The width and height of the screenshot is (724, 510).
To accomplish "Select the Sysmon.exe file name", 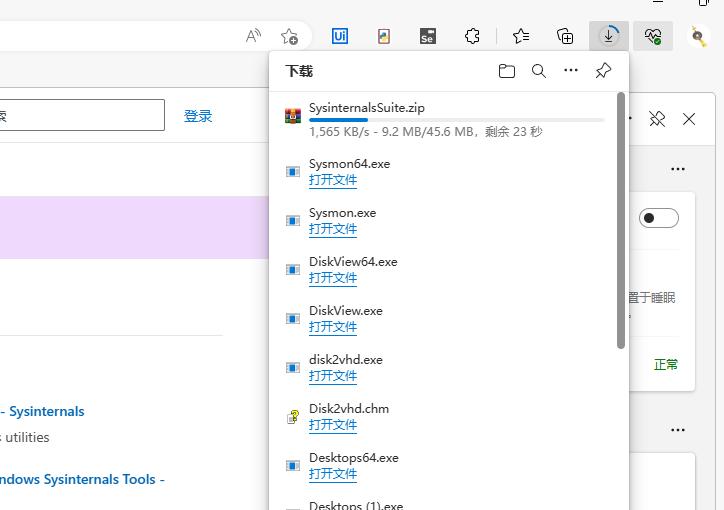I will pos(342,213).
